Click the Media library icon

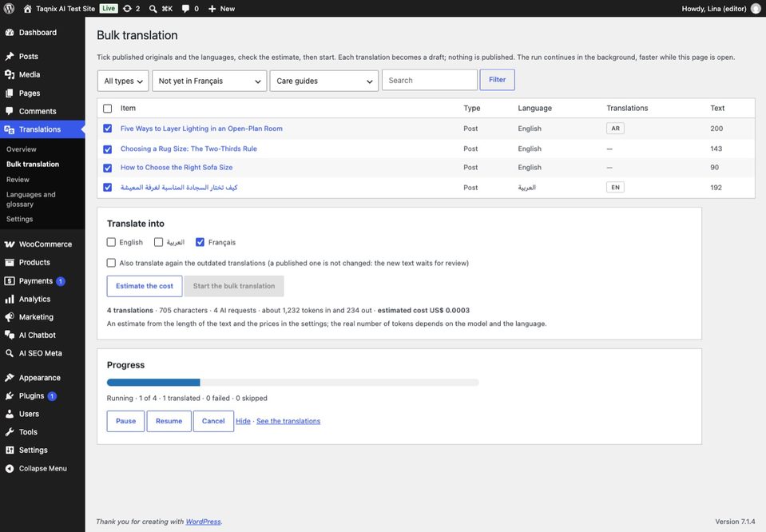(x=10, y=74)
